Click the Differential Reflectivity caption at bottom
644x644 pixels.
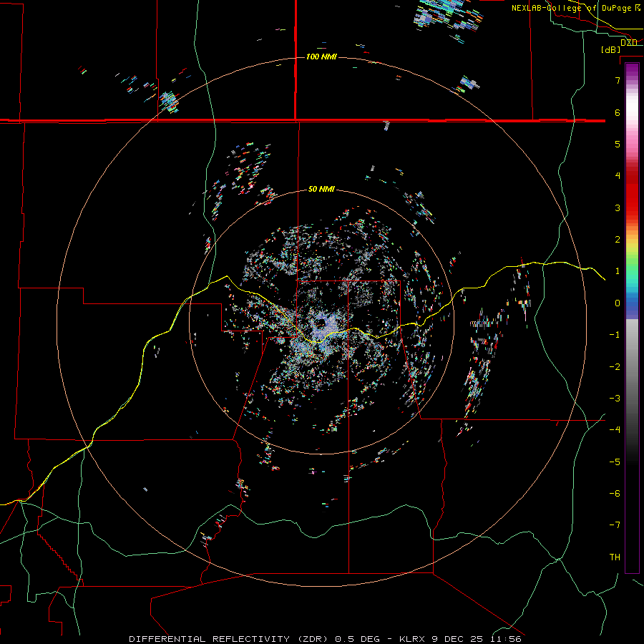tap(325, 639)
